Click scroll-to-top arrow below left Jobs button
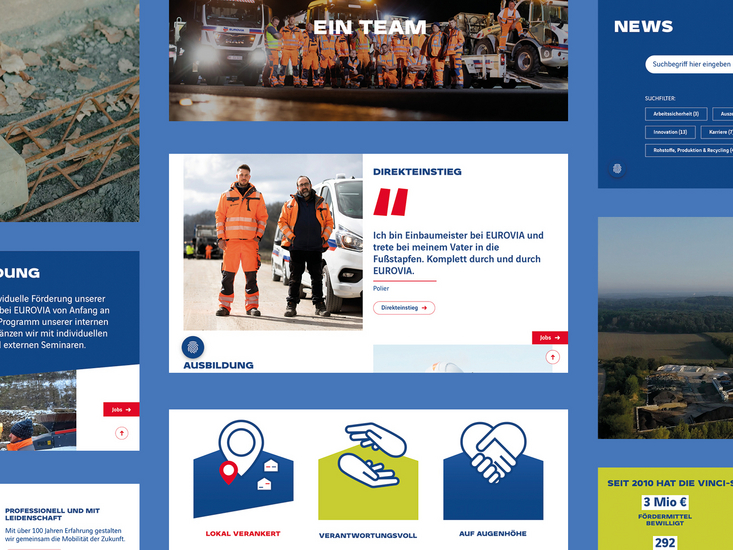This screenshot has width=733, height=550. 122,433
